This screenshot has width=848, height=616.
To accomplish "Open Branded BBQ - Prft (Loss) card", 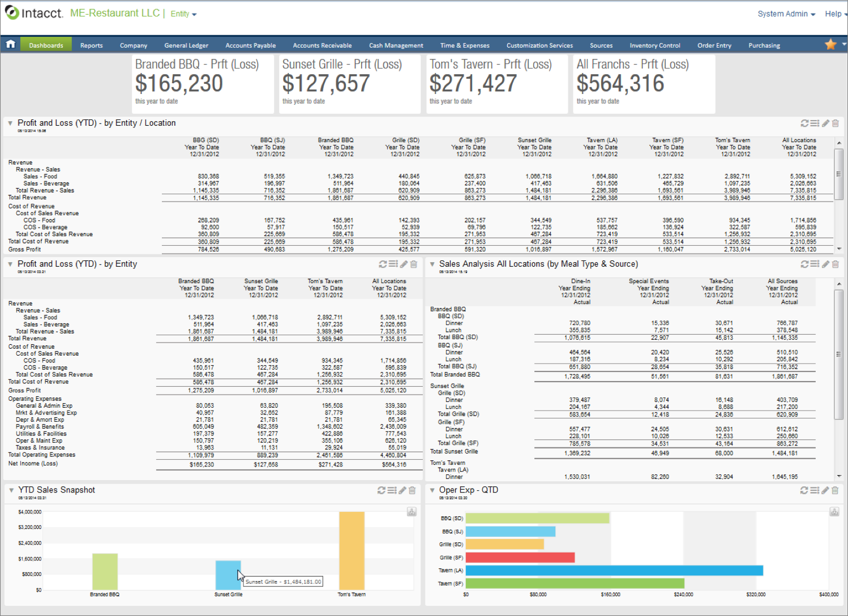I will coord(203,84).
